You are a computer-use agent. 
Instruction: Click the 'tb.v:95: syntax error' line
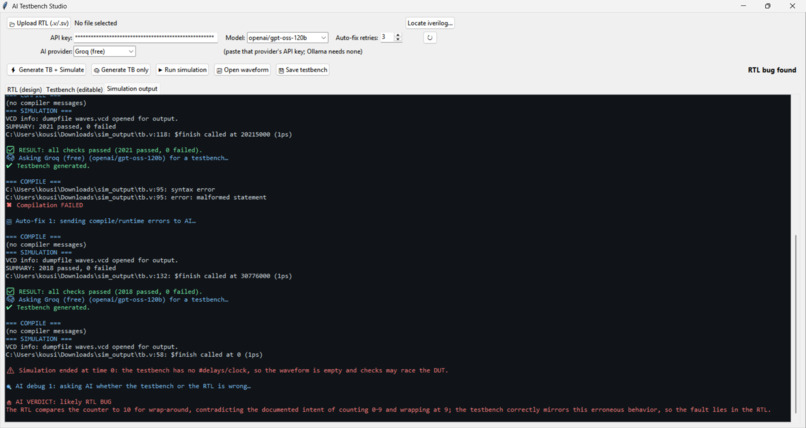[x=110, y=190]
